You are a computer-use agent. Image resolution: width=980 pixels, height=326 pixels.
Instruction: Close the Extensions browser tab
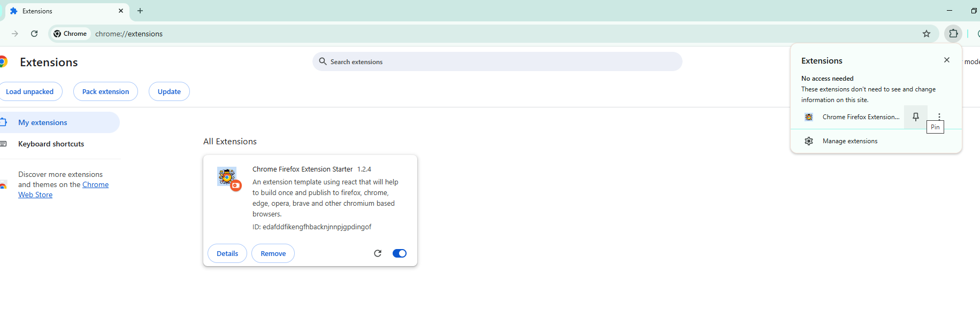pos(121,11)
